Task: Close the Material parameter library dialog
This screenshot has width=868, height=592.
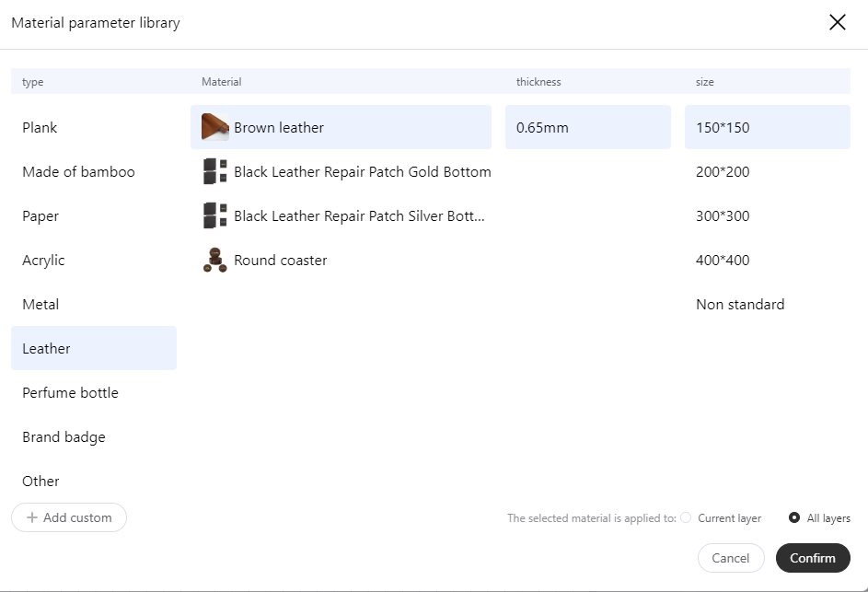Action: (x=837, y=23)
